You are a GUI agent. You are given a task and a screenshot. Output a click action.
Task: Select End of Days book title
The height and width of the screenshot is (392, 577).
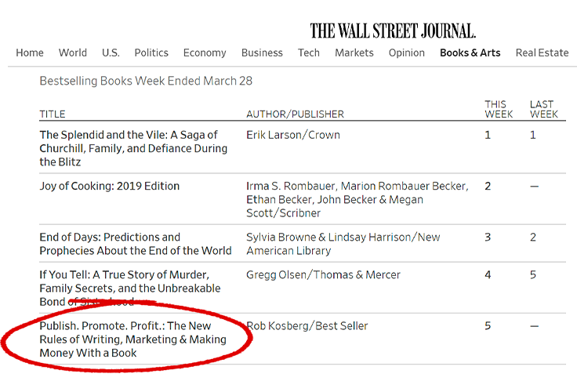tap(136, 244)
